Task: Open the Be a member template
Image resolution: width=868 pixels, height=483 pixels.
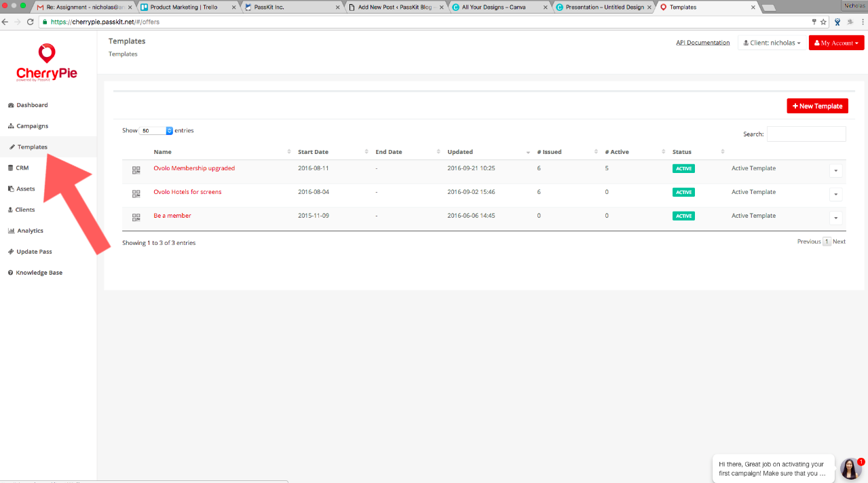Action: click(172, 216)
